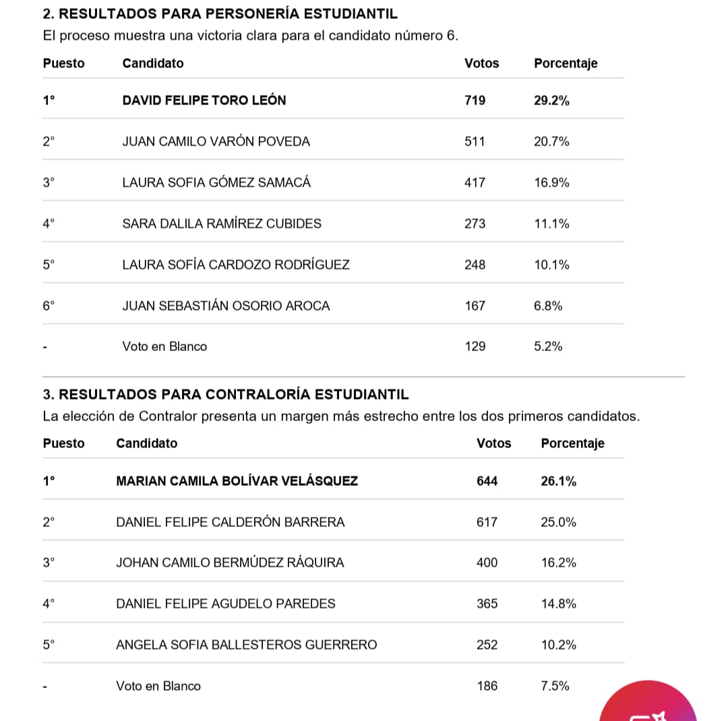Select winner David Felipe Toro León
This screenshot has height=721, width=728.
point(204,100)
